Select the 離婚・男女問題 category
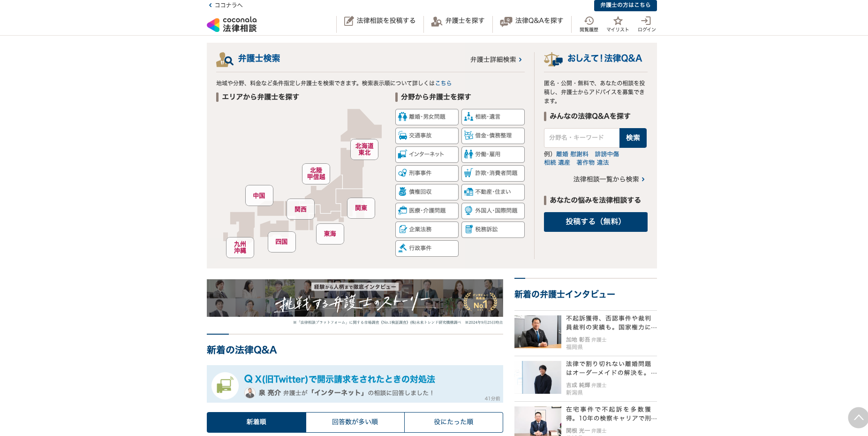The height and width of the screenshot is (436, 868). [x=427, y=117]
